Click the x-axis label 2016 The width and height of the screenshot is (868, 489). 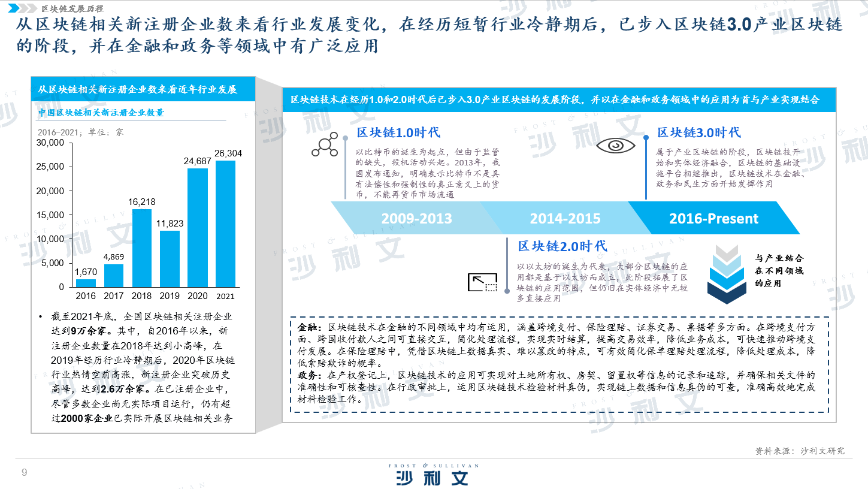(86, 295)
